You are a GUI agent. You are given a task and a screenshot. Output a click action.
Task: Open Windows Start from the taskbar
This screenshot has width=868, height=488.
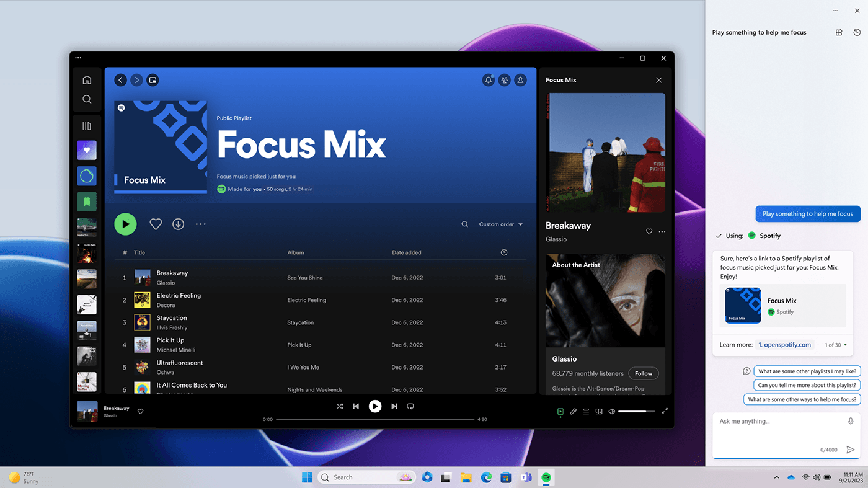click(307, 477)
